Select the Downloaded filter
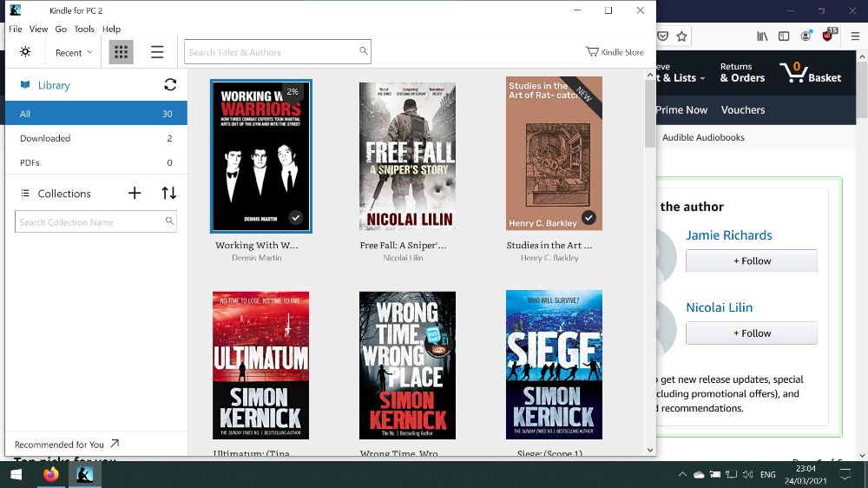Image resolution: width=868 pixels, height=488 pixels. click(x=96, y=138)
